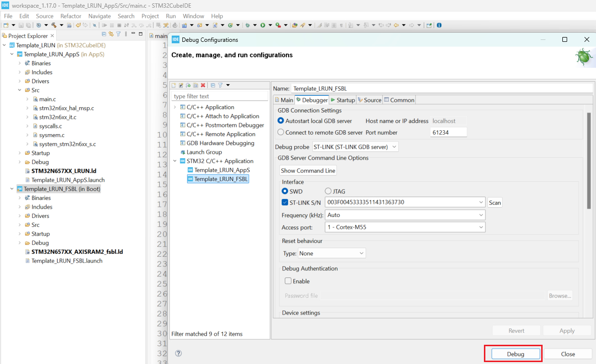Choose the SWD interface option
Image resolution: width=596 pixels, height=364 pixels.
[285, 191]
